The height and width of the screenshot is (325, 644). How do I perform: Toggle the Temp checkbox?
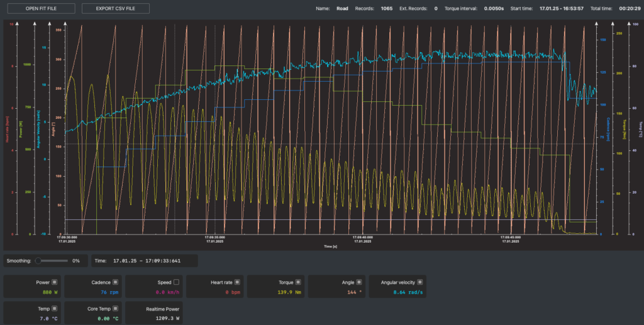coord(55,309)
